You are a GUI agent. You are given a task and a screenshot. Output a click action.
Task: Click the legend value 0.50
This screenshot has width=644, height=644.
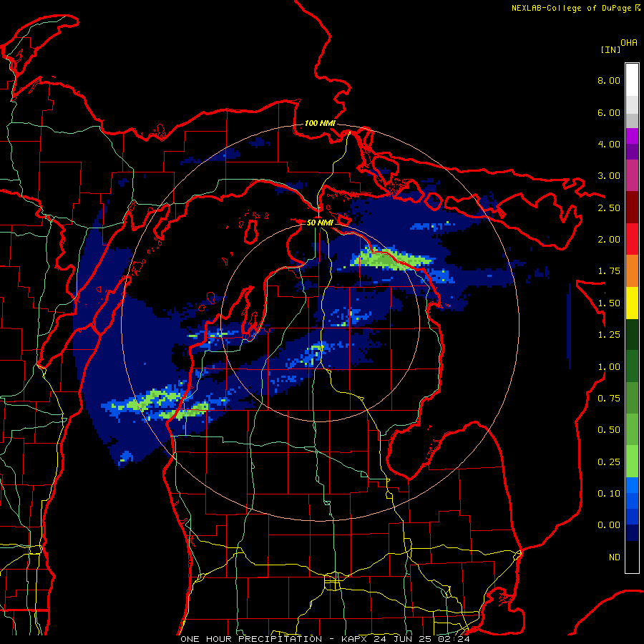click(609, 430)
